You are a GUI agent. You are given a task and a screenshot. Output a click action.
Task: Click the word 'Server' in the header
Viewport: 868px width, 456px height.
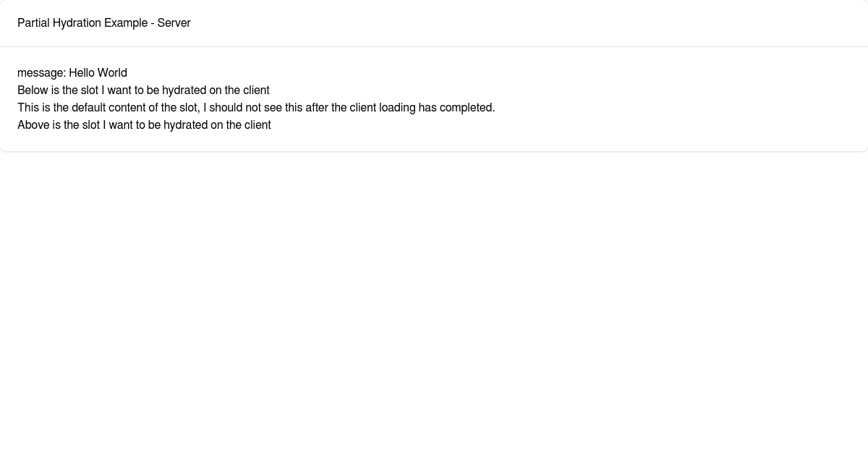(x=174, y=23)
